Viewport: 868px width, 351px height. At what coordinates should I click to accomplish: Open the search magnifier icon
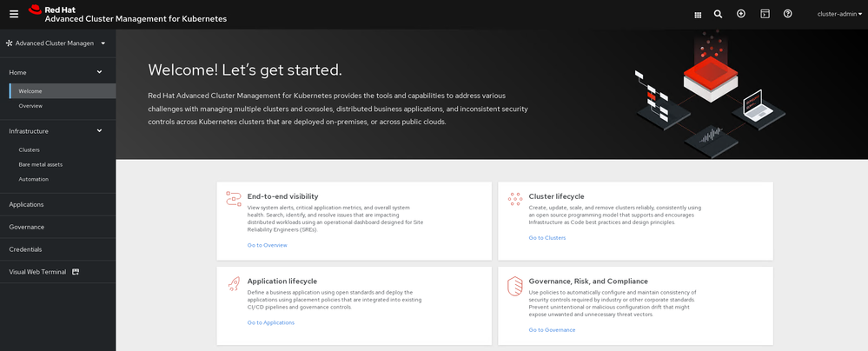(x=718, y=14)
